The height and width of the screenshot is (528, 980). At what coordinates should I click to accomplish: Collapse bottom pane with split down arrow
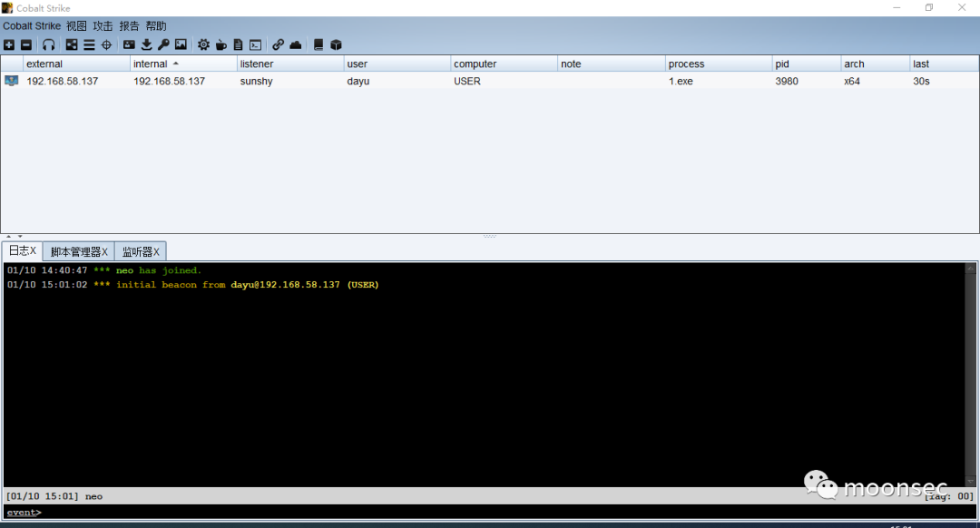tap(20, 237)
